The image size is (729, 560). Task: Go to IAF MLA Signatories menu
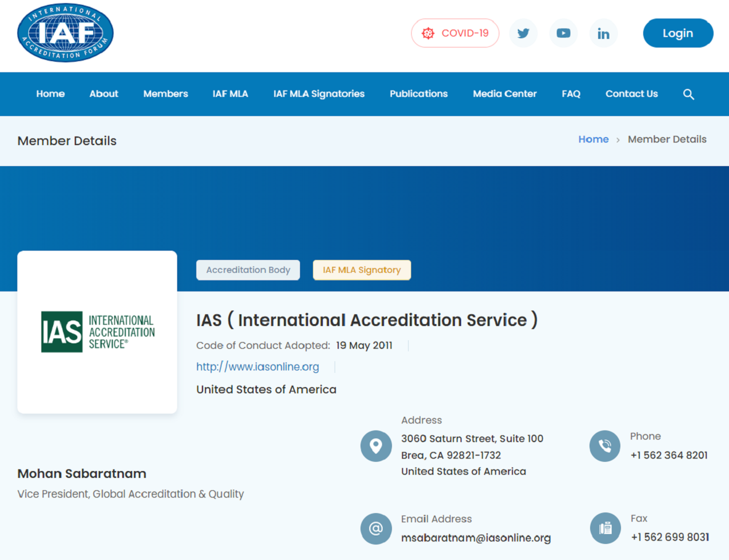[319, 94]
